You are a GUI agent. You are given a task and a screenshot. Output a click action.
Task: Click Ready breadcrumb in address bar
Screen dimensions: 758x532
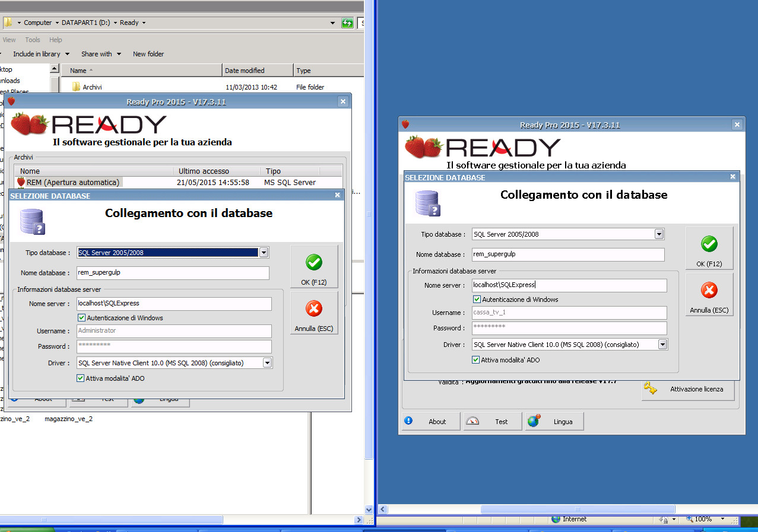click(x=129, y=23)
